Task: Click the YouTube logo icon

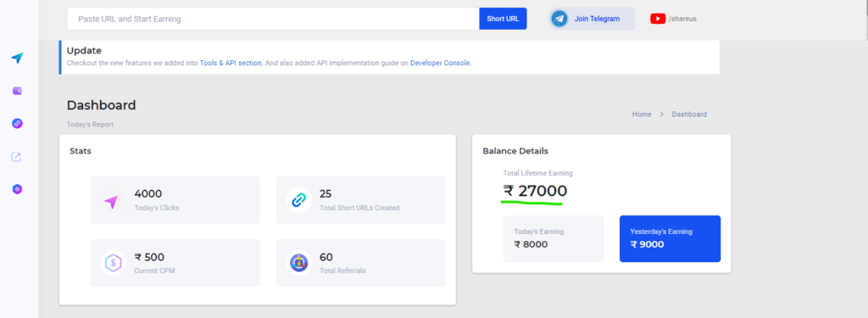Action: click(658, 19)
